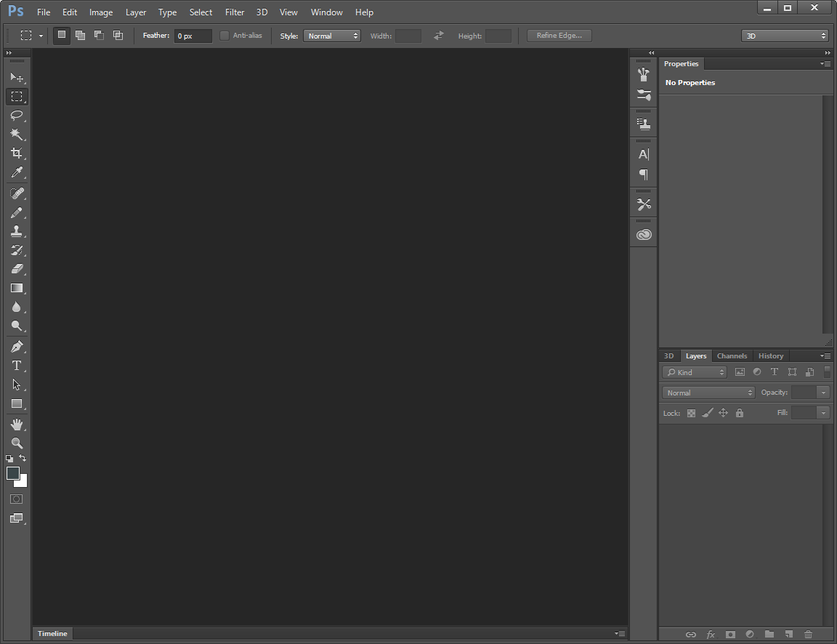Select the Rectangular Marquee tool in toolbox

click(17, 97)
